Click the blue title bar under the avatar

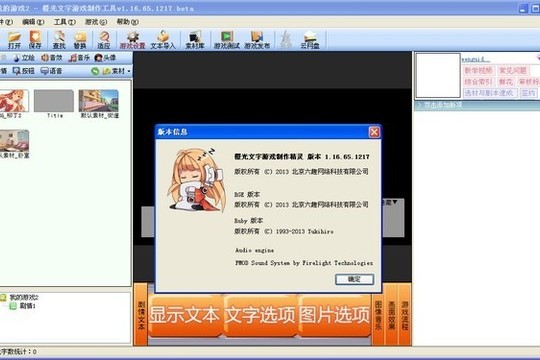477,105
